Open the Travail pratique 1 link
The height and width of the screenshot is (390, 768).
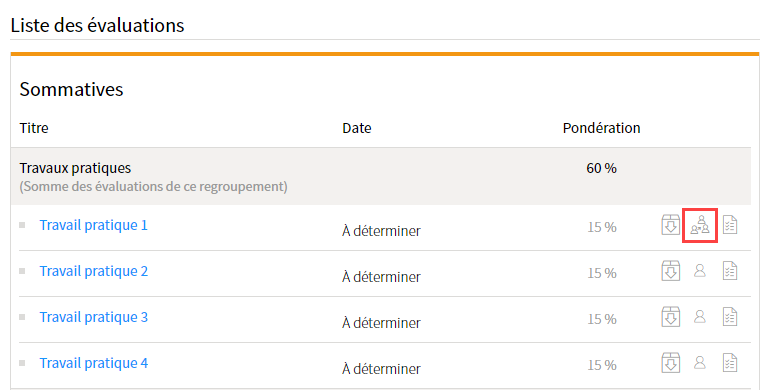point(94,225)
